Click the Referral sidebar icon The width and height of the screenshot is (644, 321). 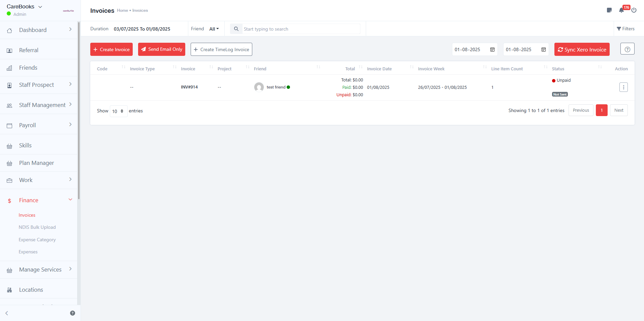[9, 50]
